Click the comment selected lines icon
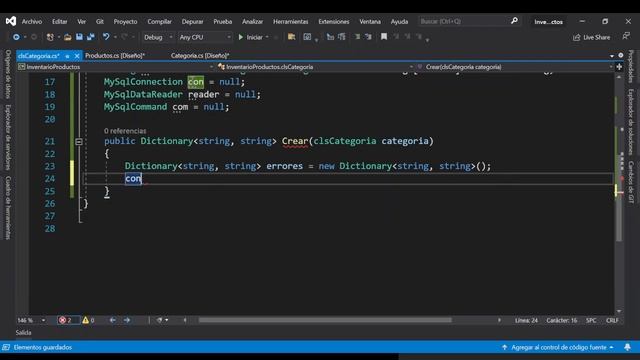 click(x=358, y=37)
